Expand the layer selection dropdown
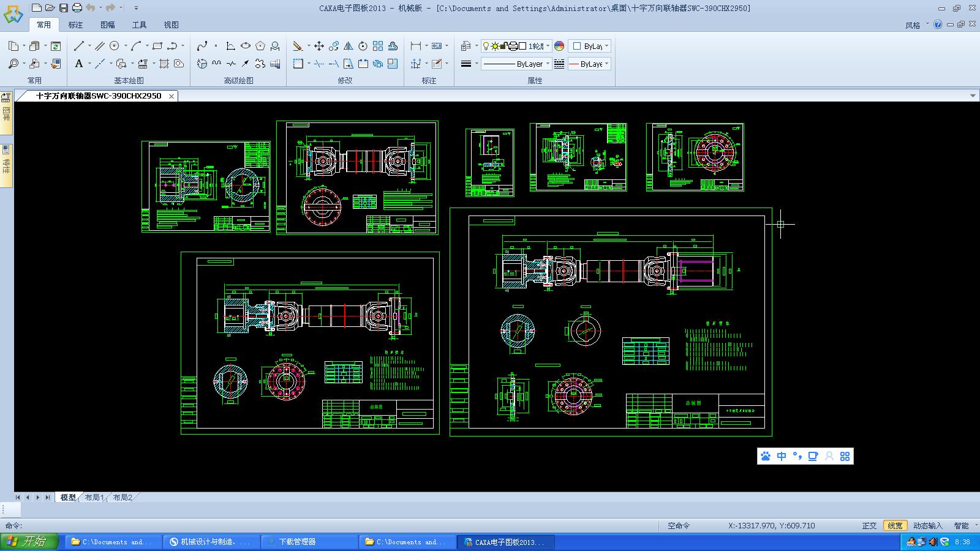980x551 pixels. click(548, 46)
